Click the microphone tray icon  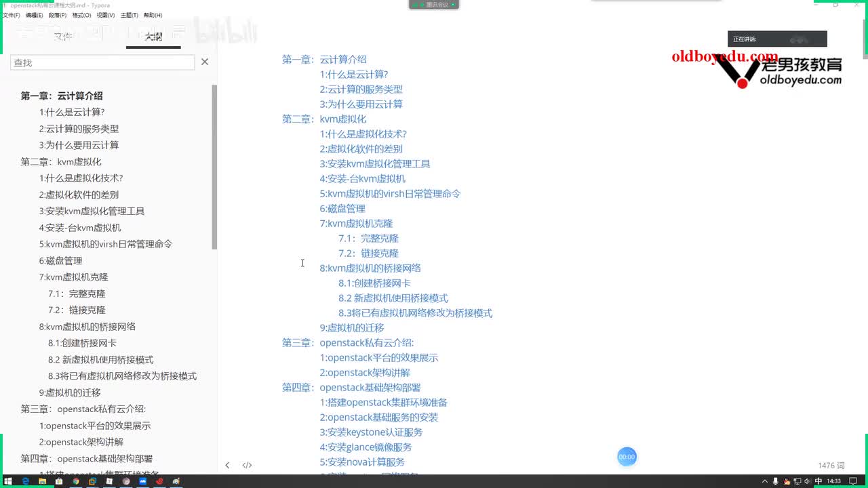776,481
